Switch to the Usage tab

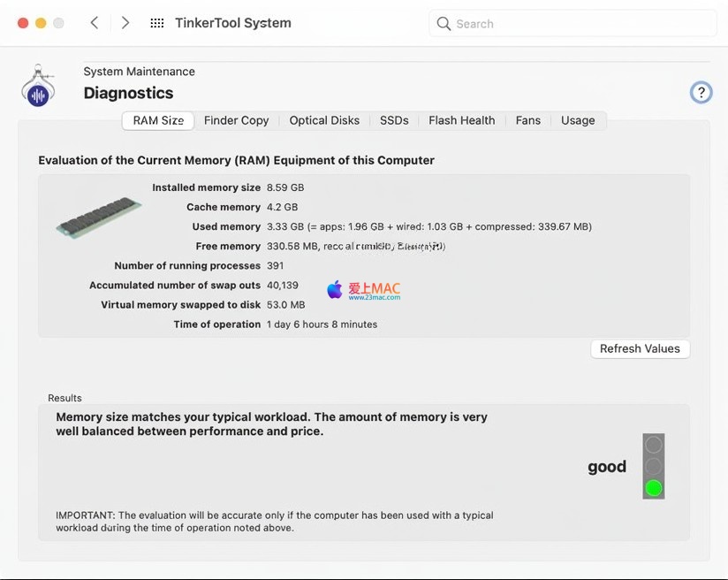578,120
